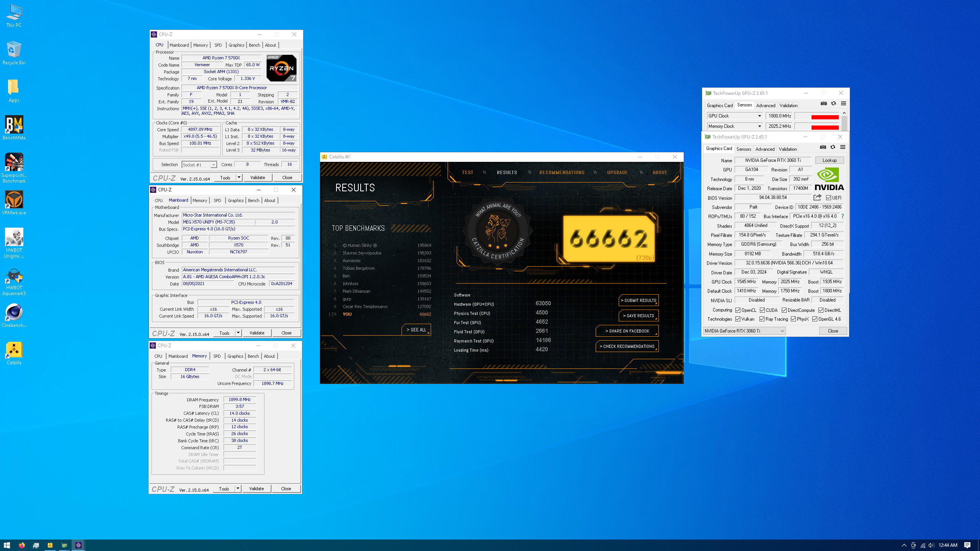This screenshot has height=551, width=980.
Task: Take a GPU-Z screenshot using camera icon in front window
Action: (823, 147)
